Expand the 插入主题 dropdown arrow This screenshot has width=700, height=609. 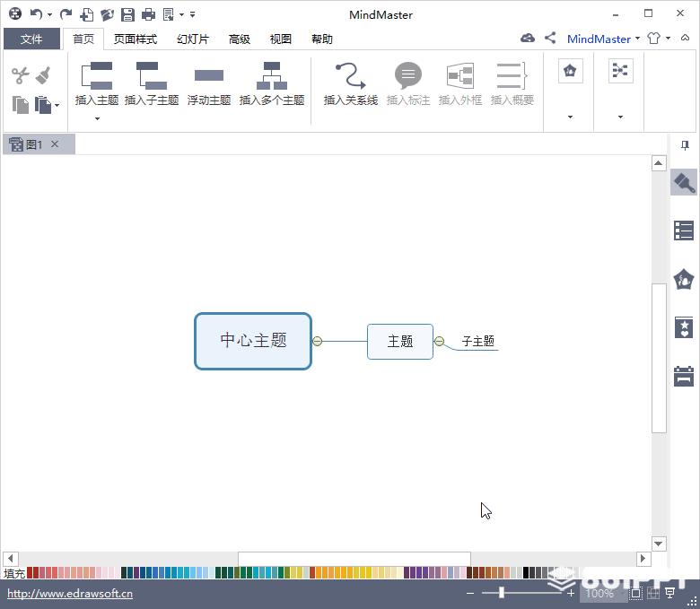pyautogui.click(x=97, y=118)
